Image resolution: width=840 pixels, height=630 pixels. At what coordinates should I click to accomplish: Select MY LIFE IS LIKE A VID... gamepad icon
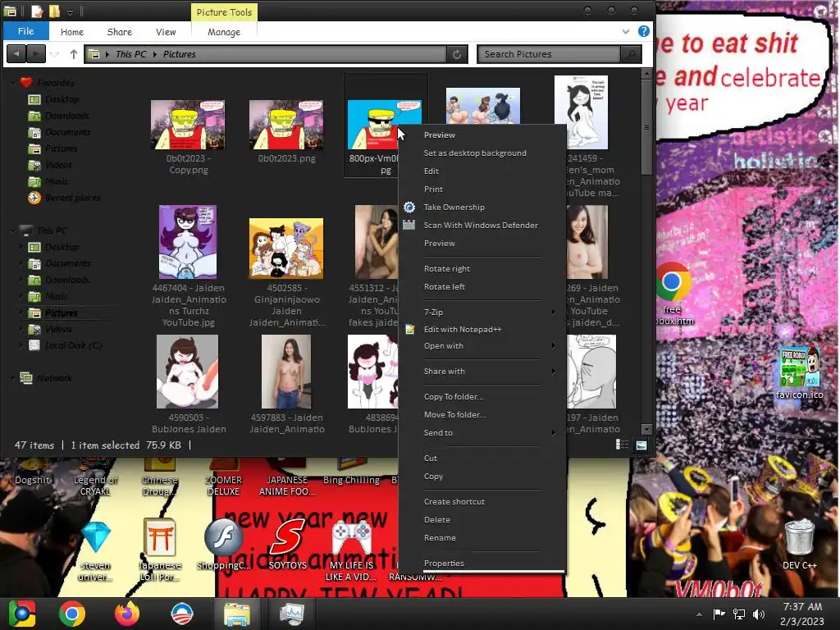[x=351, y=549]
